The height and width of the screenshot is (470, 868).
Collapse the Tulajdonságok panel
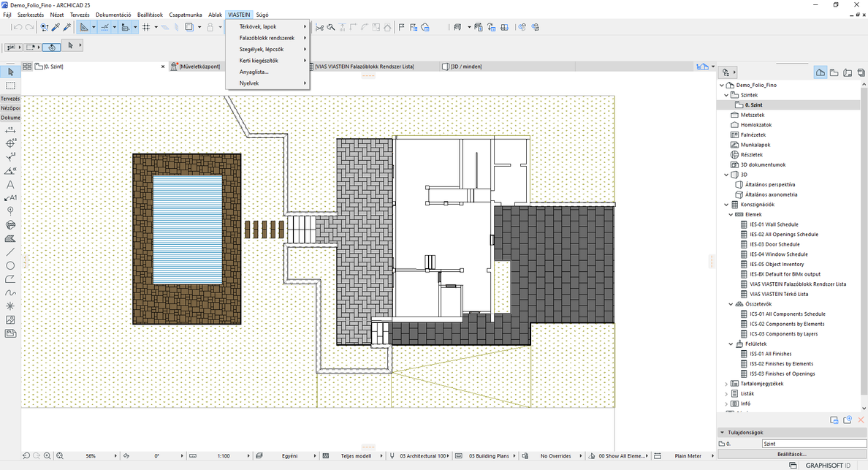tap(722, 433)
